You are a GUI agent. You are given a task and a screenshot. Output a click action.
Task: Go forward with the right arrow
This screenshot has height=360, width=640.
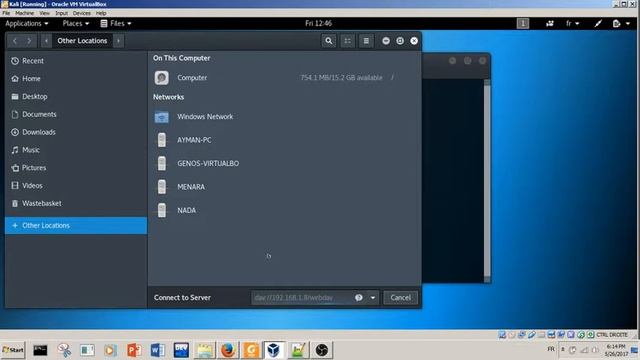(29, 41)
